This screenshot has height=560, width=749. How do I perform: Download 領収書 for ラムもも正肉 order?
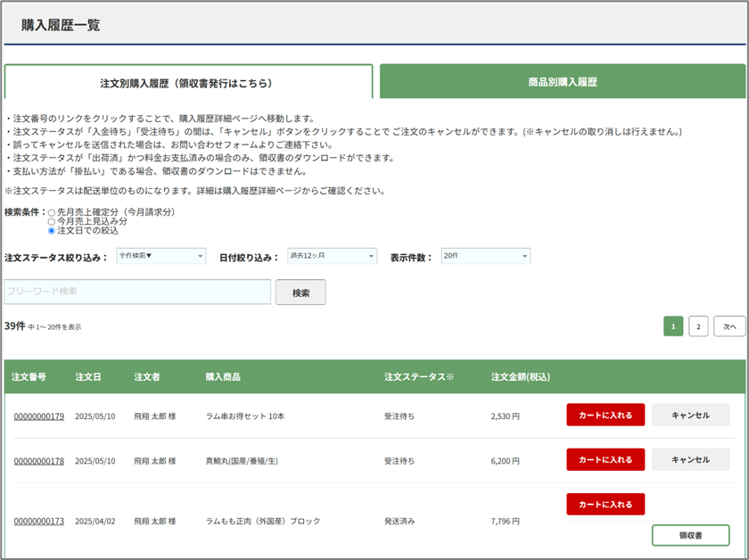[x=690, y=535]
